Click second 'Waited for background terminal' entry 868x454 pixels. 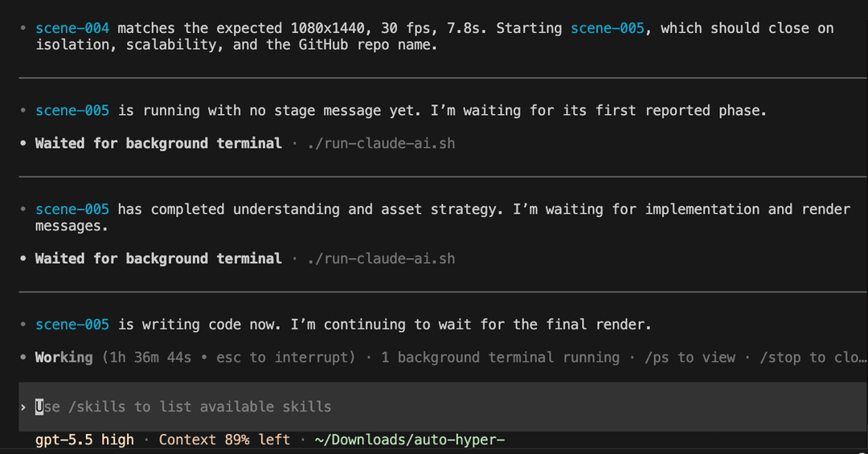pyautogui.click(x=158, y=259)
